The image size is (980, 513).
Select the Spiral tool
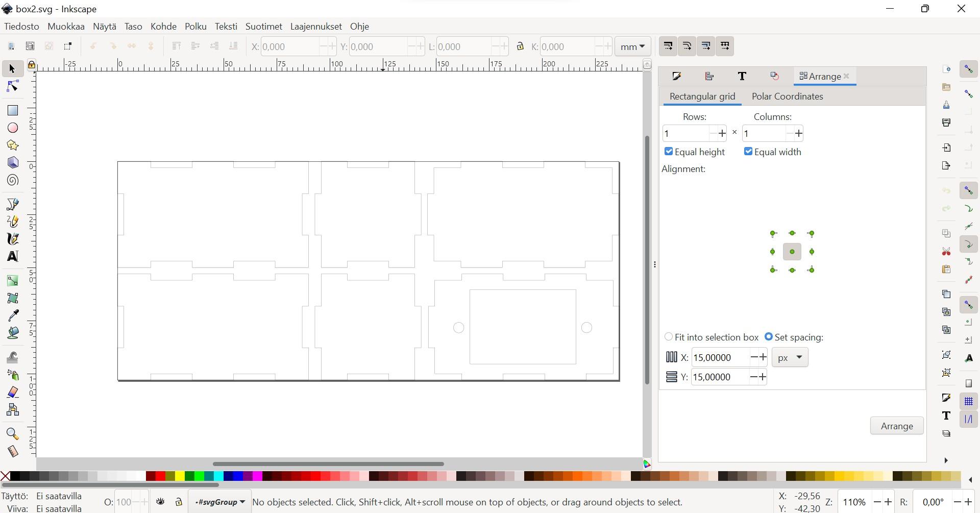[x=12, y=180]
